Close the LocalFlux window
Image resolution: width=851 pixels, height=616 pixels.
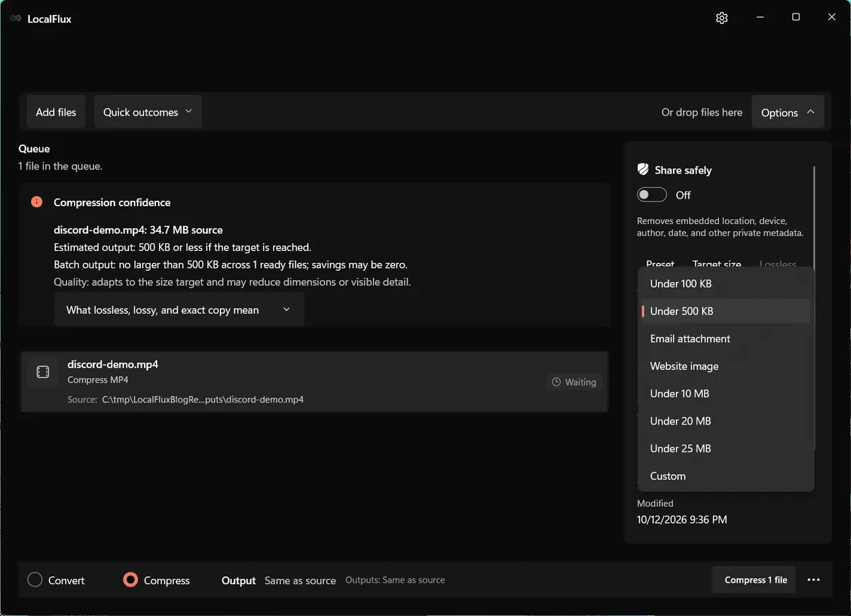[832, 18]
